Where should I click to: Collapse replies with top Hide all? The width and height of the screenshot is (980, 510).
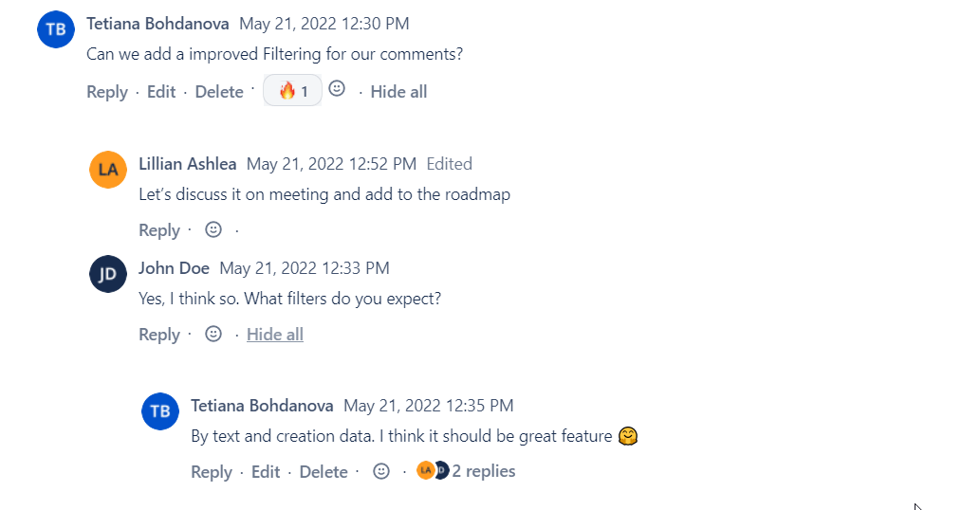point(398,92)
